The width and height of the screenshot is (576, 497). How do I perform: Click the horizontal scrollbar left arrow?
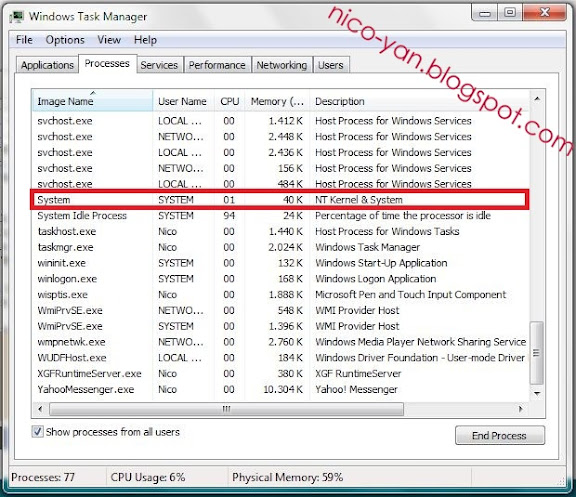(x=40, y=408)
